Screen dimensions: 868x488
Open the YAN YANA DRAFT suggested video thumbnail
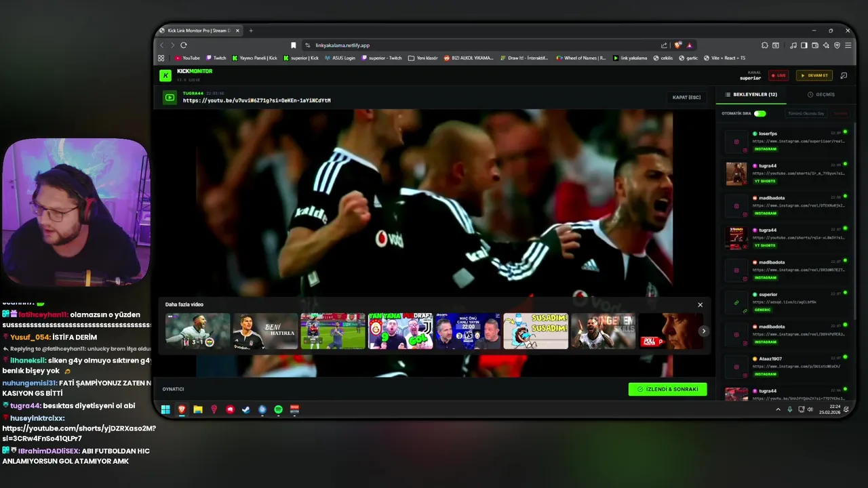point(400,331)
